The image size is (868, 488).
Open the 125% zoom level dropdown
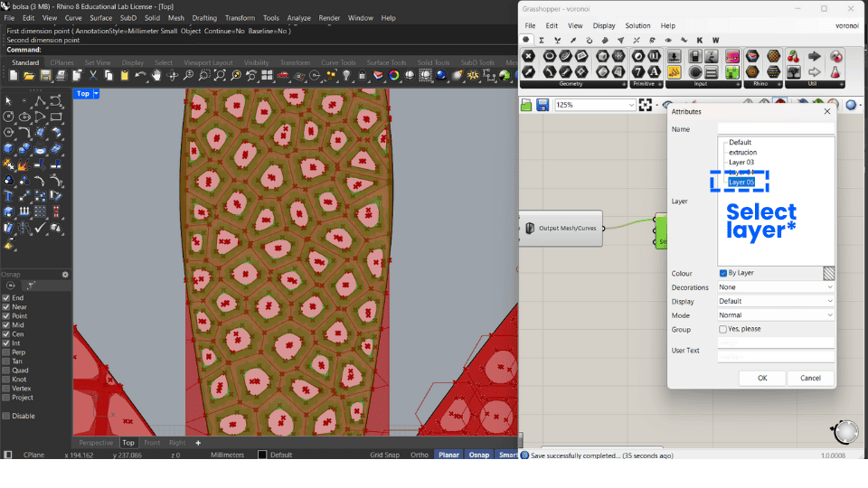(x=631, y=105)
